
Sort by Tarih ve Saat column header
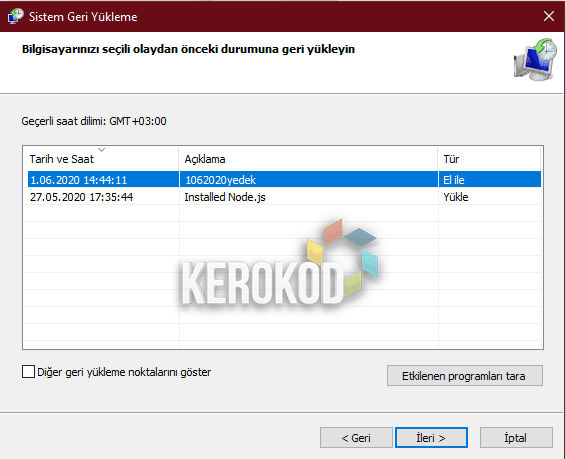(x=101, y=159)
